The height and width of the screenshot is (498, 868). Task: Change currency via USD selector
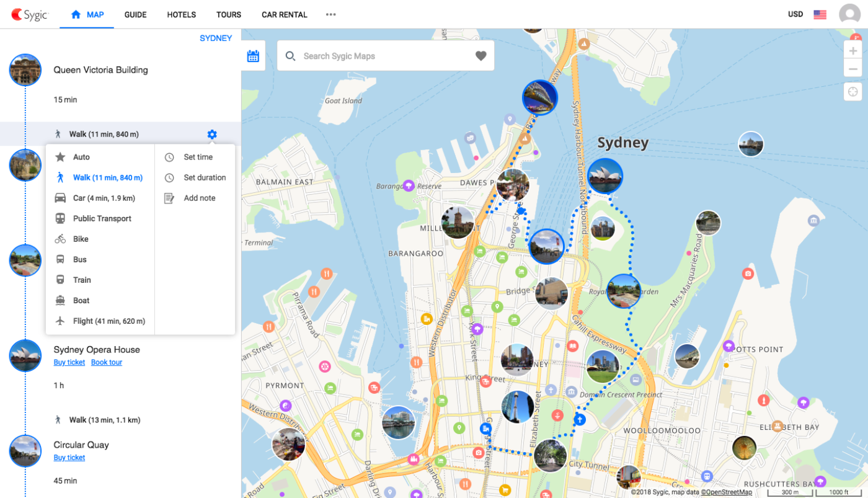pyautogui.click(x=795, y=14)
